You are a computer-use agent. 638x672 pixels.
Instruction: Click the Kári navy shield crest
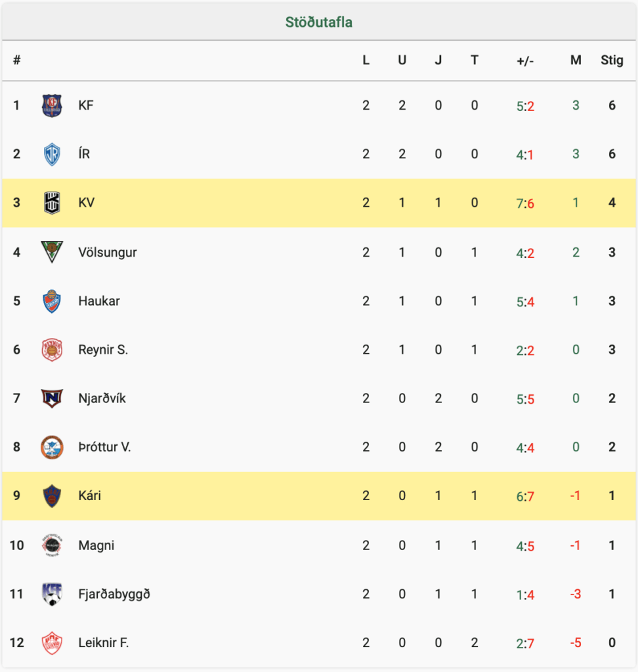[52, 496]
